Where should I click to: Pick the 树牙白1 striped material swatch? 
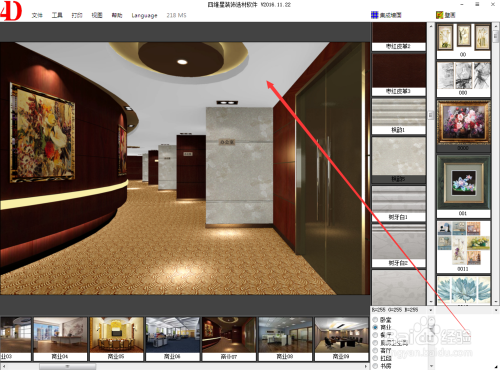[399, 203]
